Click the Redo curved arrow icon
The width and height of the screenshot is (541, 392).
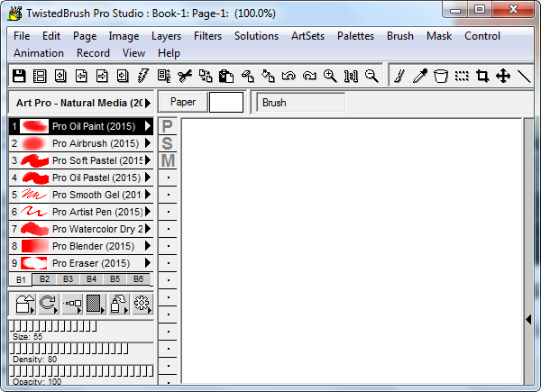pos(309,76)
